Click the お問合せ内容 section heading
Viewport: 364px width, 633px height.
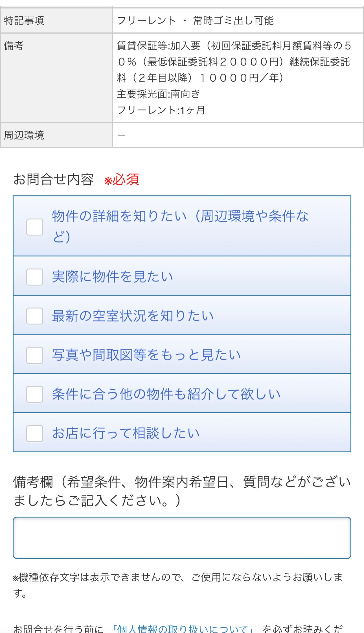[53, 179]
